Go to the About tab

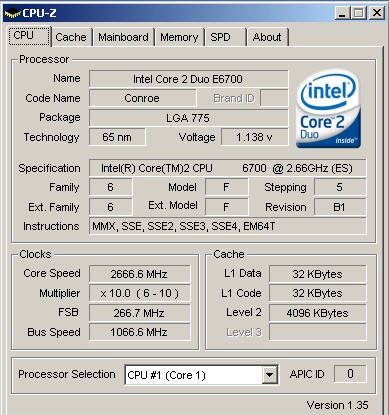click(x=267, y=37)
